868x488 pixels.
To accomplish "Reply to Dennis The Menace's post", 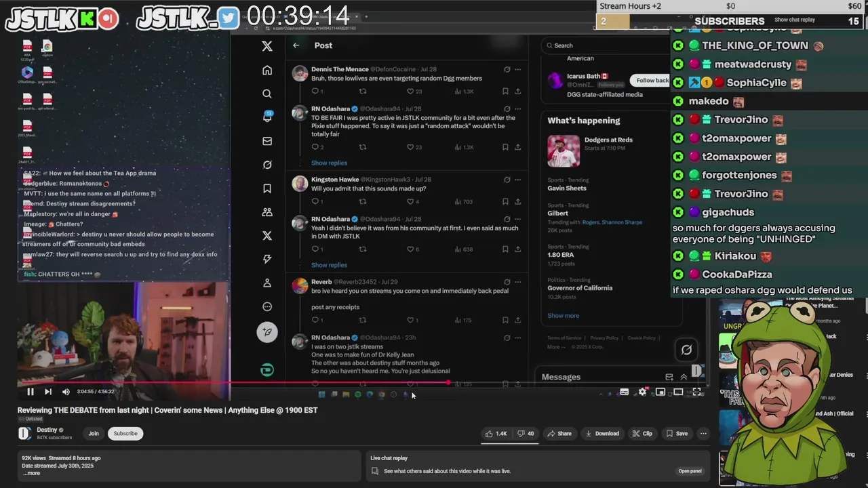I will pos(315,91).
